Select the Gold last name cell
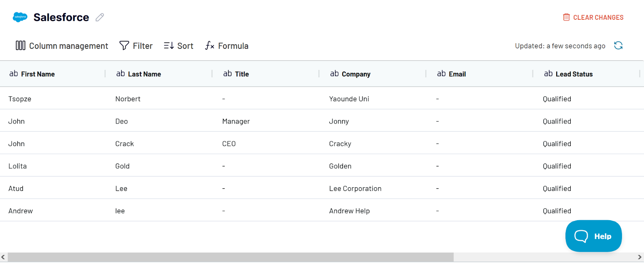The image size is (644, 266). point(122,166)
